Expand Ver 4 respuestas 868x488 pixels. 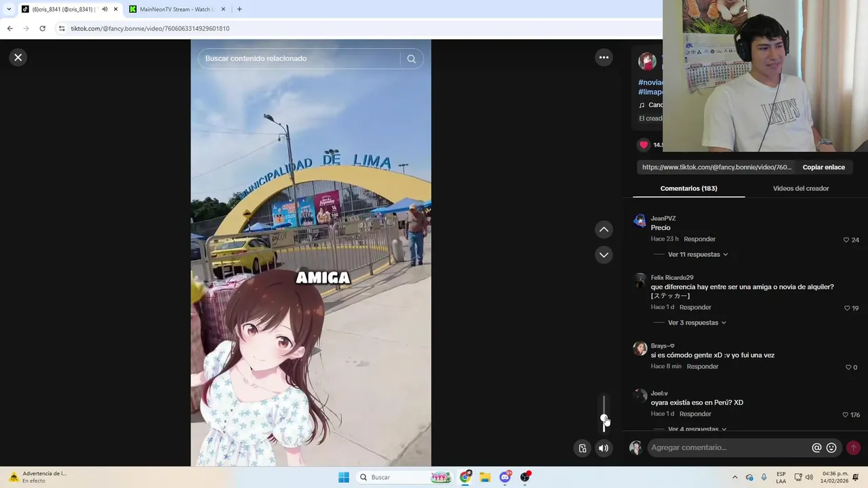697,429
